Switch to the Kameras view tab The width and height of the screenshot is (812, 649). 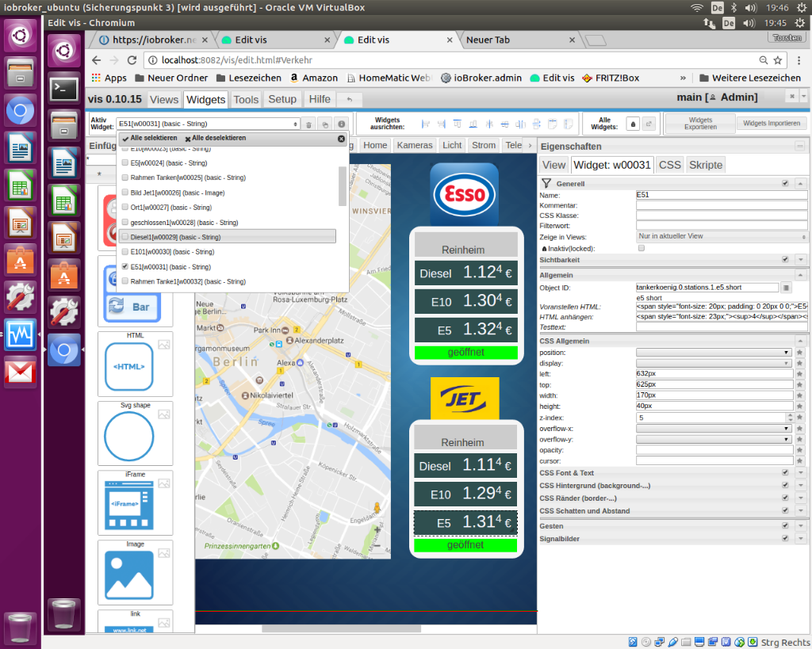click(x=414, y=146)
